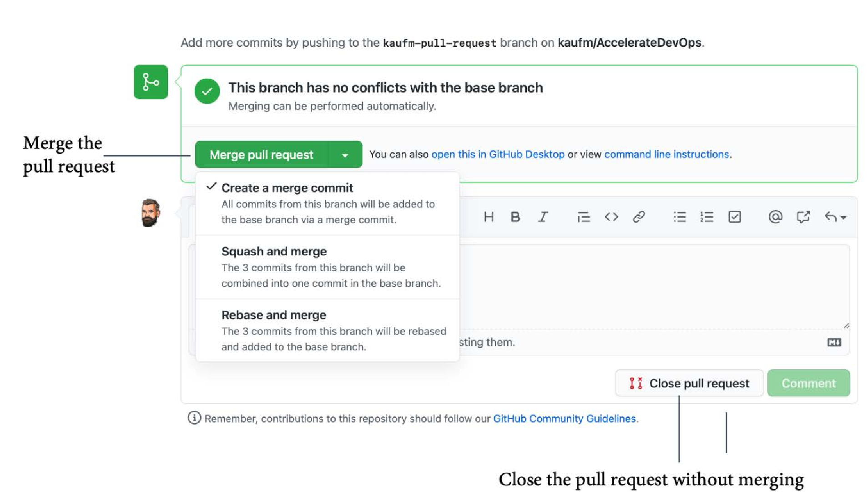Viewport: 868px width, 502px height.
Task: Open GitHub Community Guidelines link
Action: 564,419
